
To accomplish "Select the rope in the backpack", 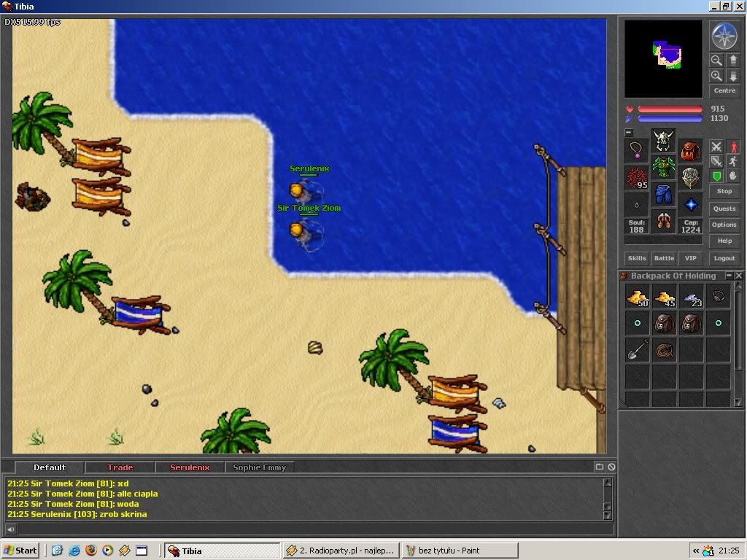I will point(665,351).
